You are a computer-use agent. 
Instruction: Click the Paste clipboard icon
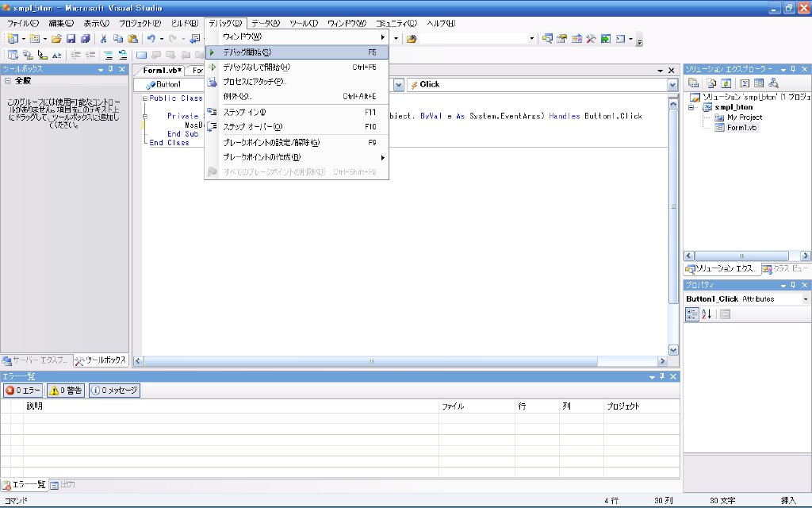(x=133, y=39)
